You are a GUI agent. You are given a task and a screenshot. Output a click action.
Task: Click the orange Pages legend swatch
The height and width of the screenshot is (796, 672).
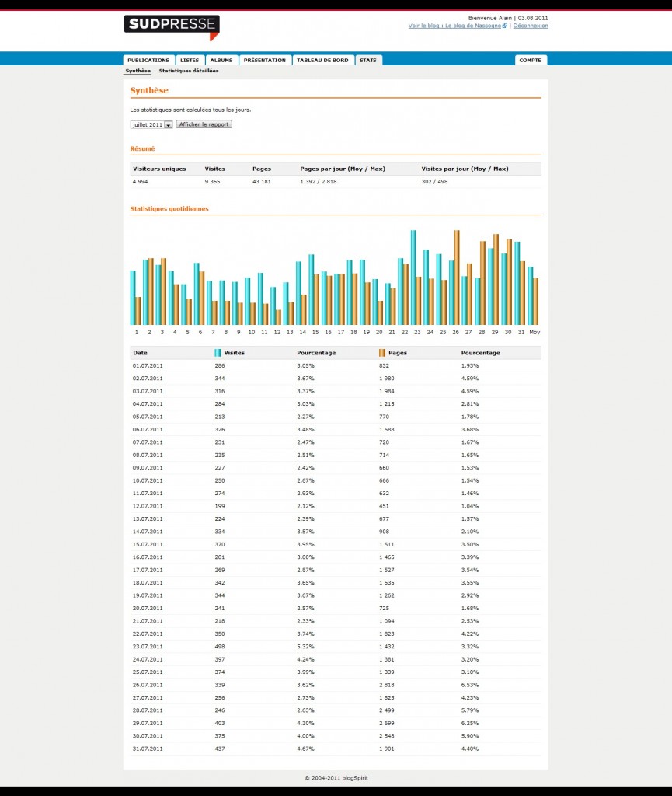(382, 353)
